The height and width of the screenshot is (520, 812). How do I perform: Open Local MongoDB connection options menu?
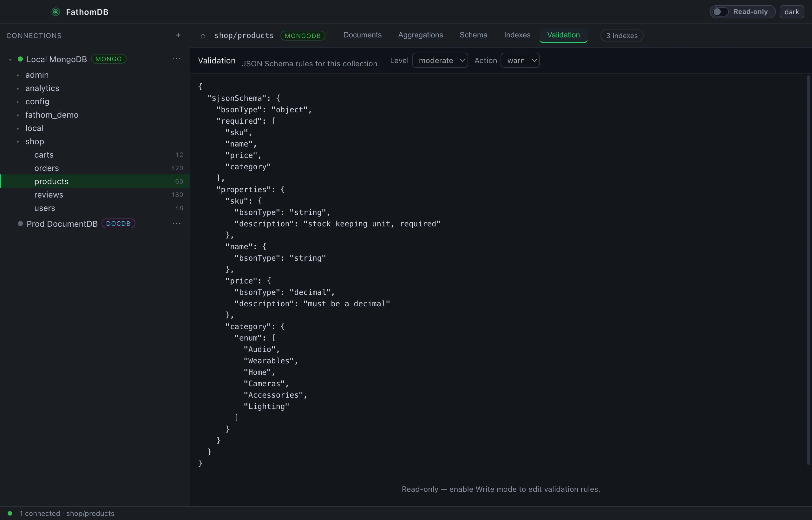coord(176,59)
